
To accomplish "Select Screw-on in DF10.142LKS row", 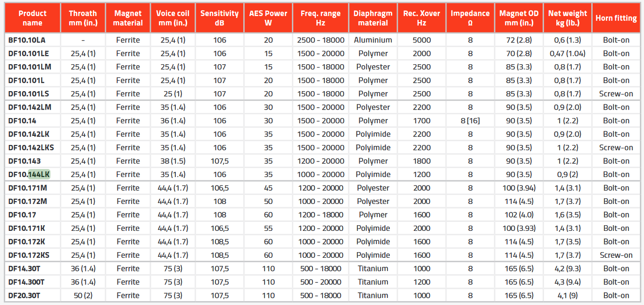I will coord(616,147).
